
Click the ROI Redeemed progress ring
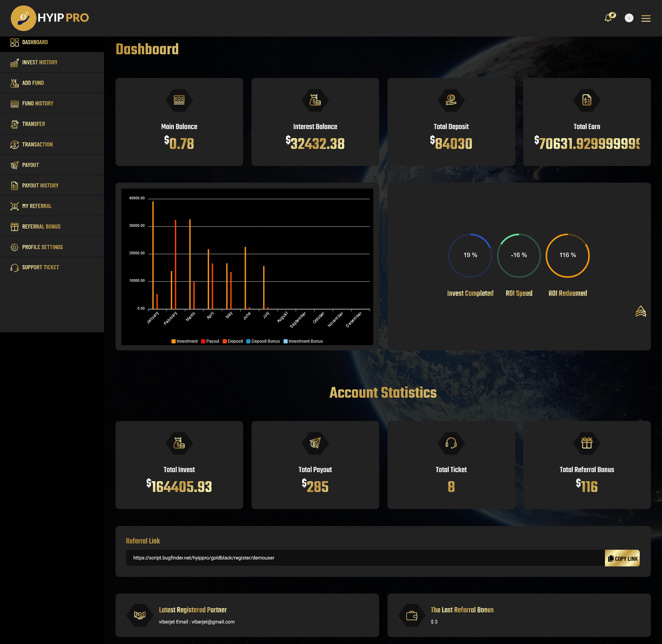(x=567, y=255)
